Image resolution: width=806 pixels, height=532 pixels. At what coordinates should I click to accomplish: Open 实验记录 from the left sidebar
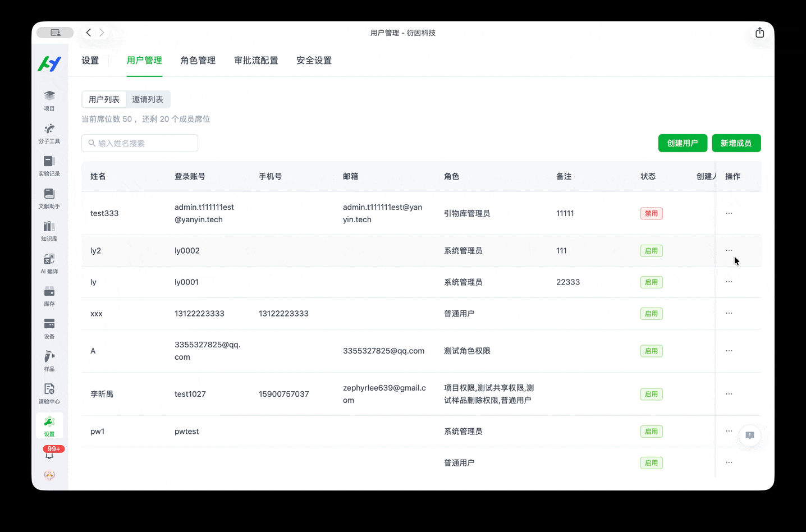pos(49,166)
